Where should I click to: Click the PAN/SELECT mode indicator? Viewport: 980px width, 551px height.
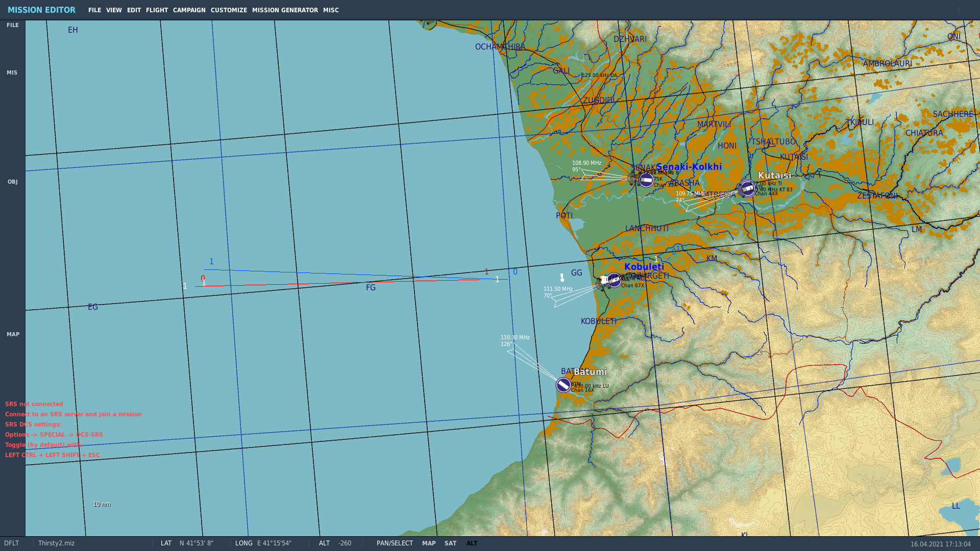pos(395,543)
